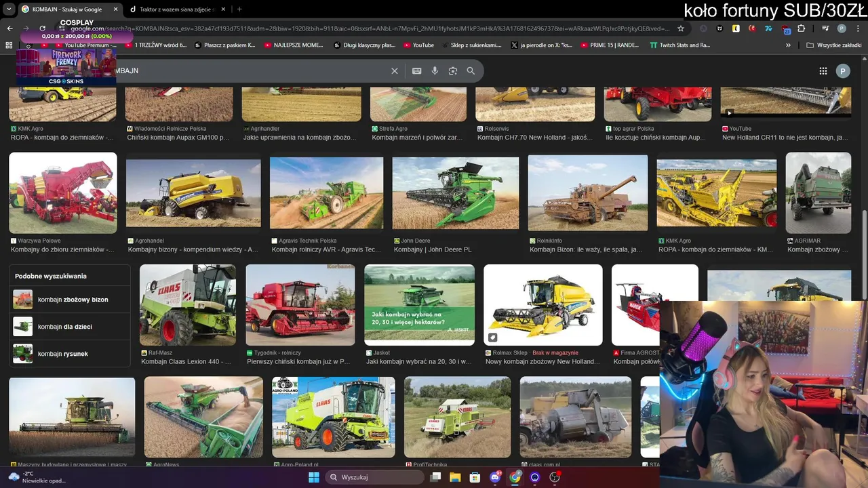Viewport: 868px width, 488px height.
Task: Open Discord from the taskbar
Action: (x=495, y=477)
